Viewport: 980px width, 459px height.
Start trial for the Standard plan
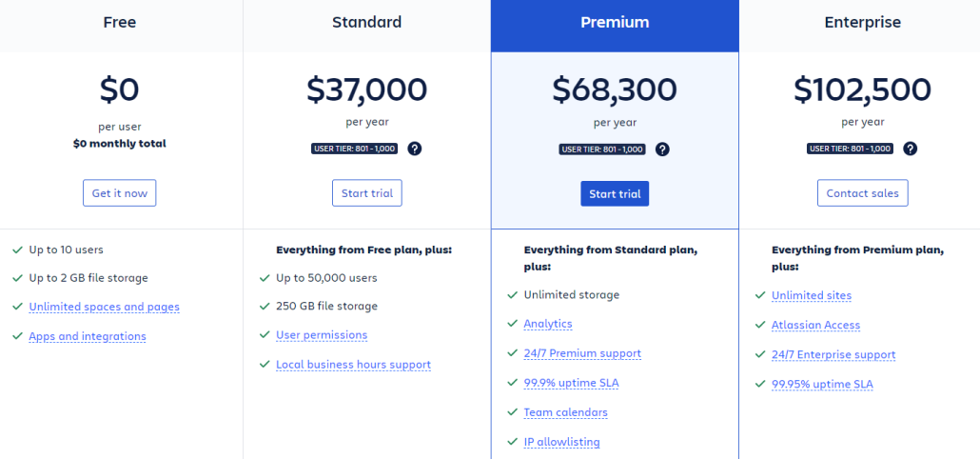tap(367, 193)
